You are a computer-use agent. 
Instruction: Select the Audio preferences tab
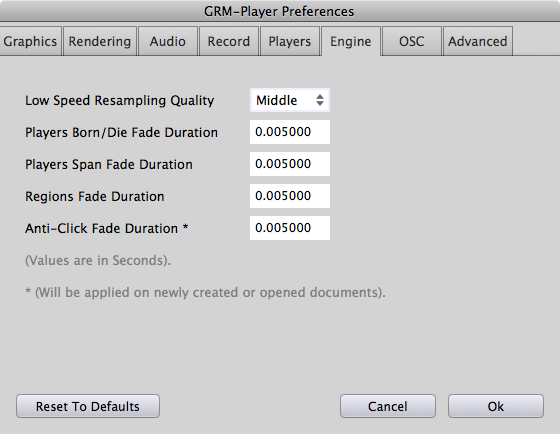pyautogui.click(x=168, y=41)
